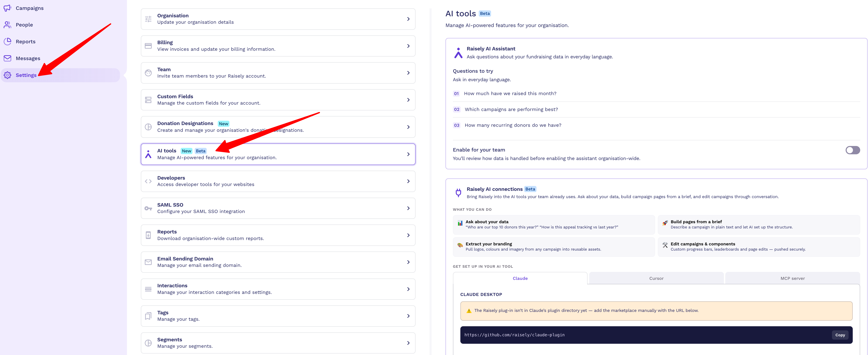The height and width of the screenshot is (355, 868).
Task: Click the palette icon beside Extract your branding
Action: 460,245
